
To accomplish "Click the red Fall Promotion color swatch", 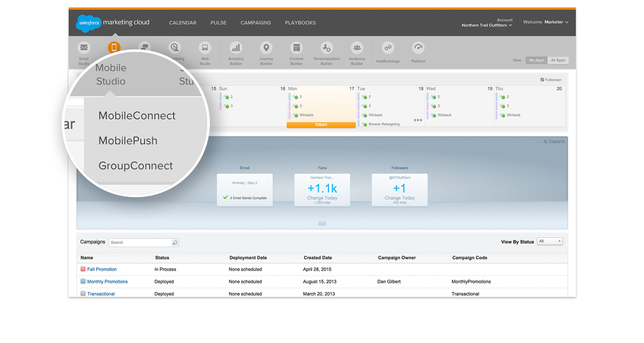I will [x=83, y=269].
